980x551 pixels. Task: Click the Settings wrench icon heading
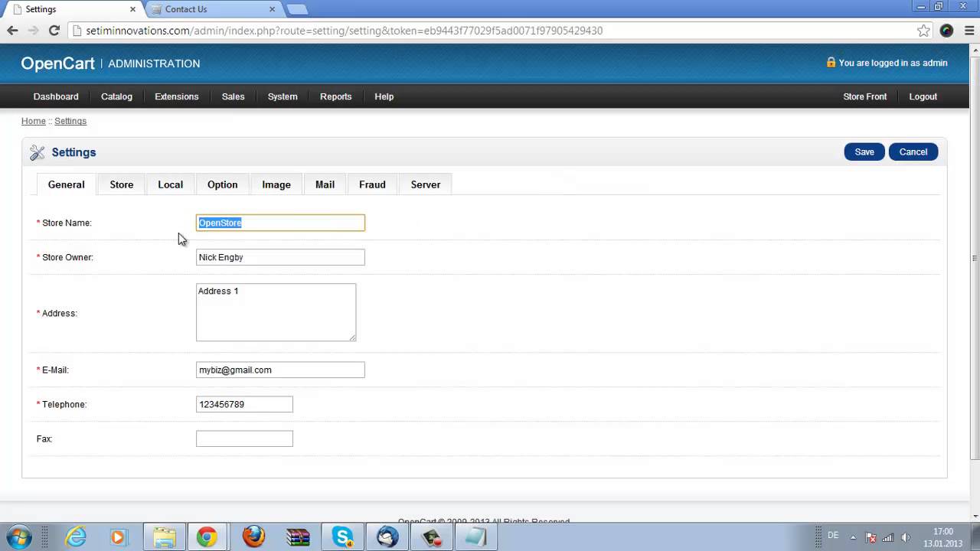pyautogui.click(x=38, y=152)
